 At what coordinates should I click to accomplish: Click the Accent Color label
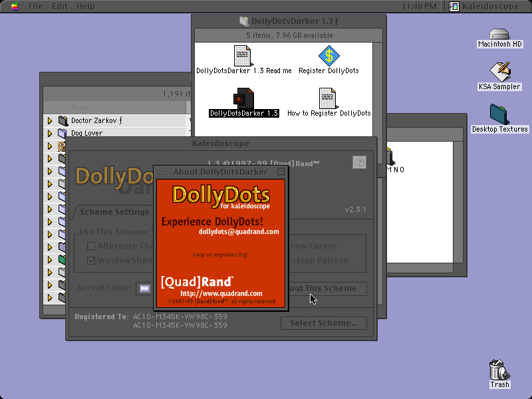coord(104,288)
